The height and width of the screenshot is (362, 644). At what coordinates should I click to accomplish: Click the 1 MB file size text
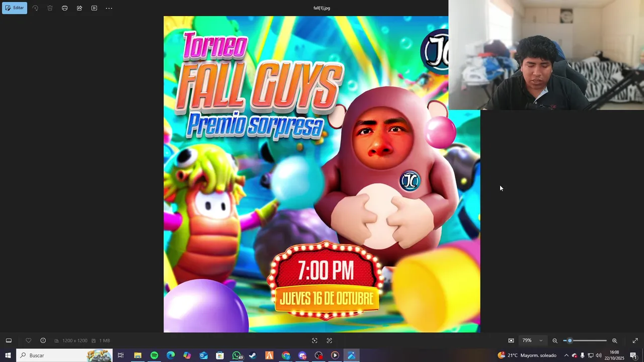(104, 341)
